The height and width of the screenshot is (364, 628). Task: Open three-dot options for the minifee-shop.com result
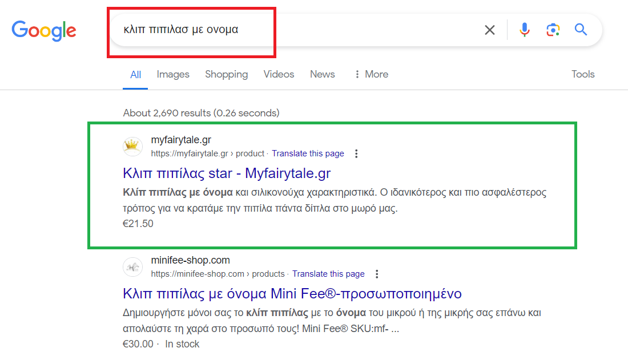tap(377, 274)
